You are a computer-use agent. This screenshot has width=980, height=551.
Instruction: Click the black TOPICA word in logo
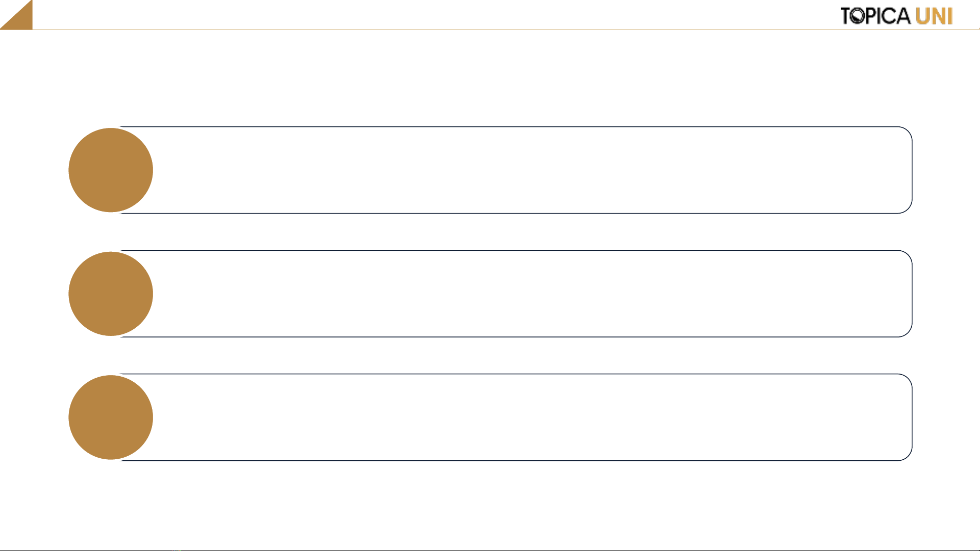[x=875, y=16]
